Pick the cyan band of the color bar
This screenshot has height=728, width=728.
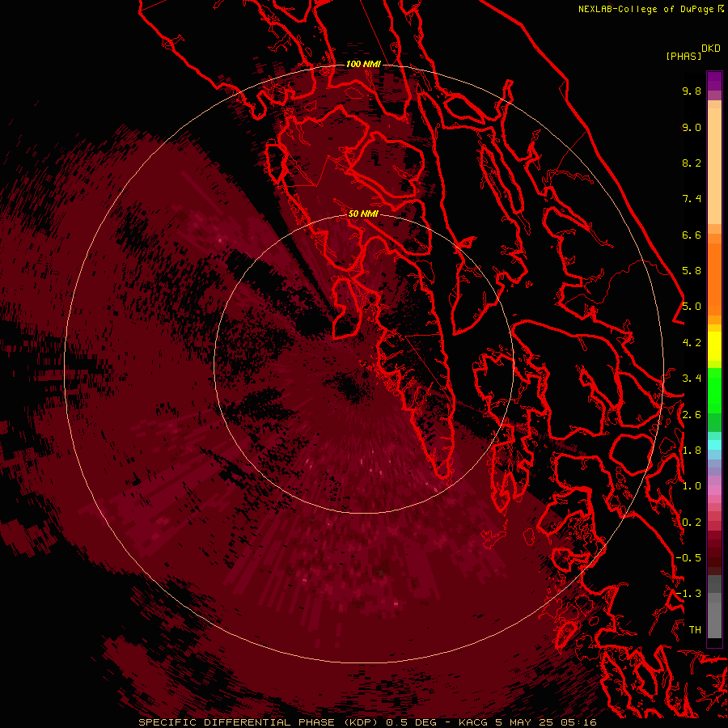[714, 445]
